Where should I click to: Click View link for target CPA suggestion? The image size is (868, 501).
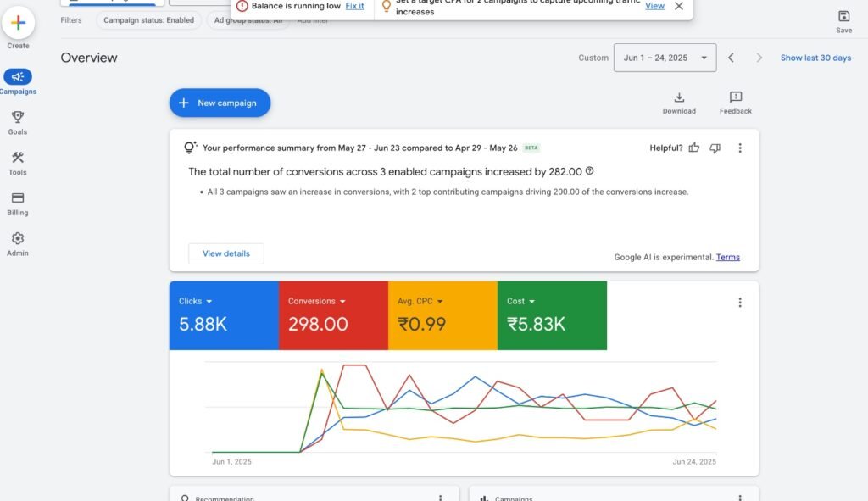point(654,6)
